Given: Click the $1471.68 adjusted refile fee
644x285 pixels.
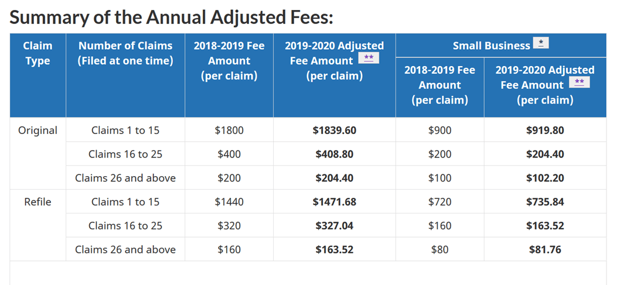Looking at the screenshot, I should tap(334, 202).
